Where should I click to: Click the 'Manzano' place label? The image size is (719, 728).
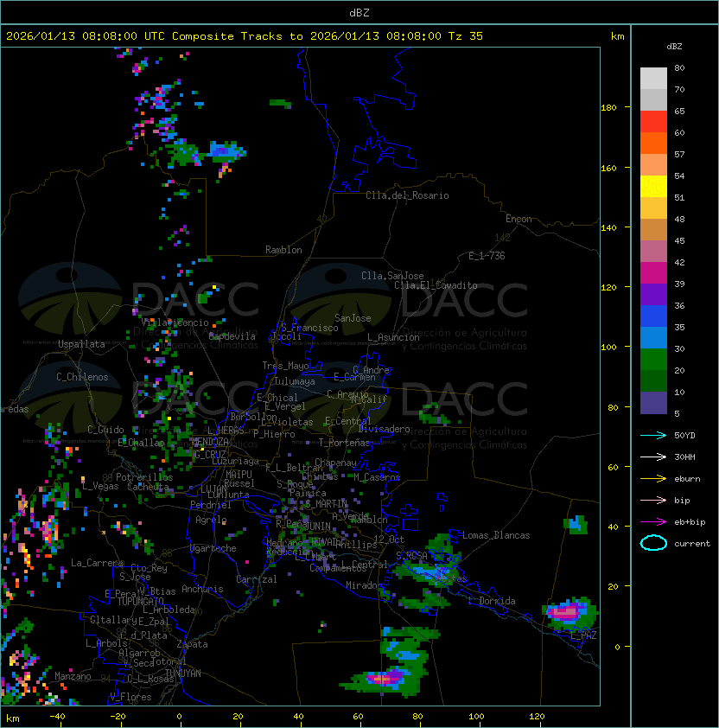click(73, 676)
